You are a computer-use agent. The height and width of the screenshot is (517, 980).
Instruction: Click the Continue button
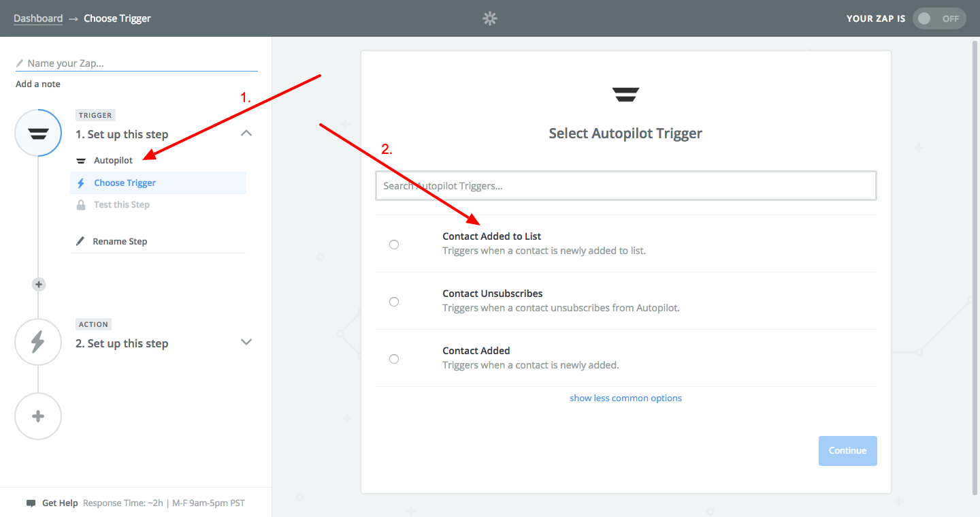tap(847, 451)
